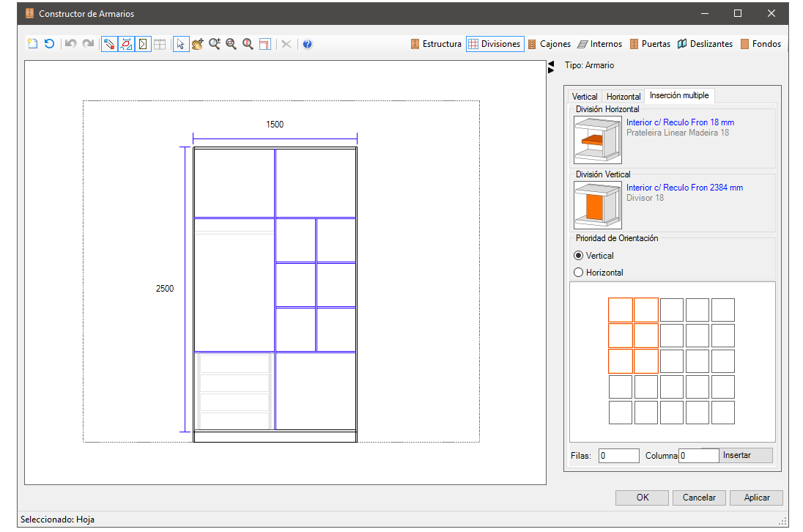Open the Deslizantes section
This screenshot has height=532, width=803.
pos(705,44)
